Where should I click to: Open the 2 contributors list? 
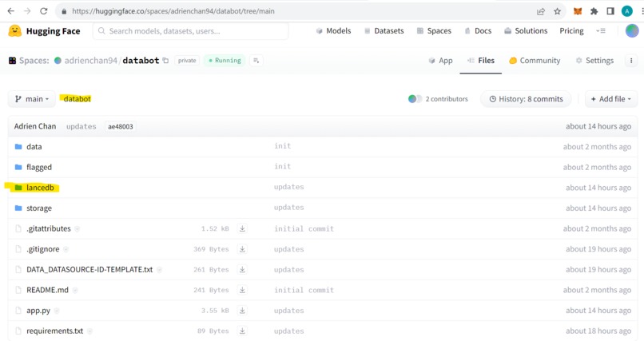pyautogui.click(x=438, y=99)
